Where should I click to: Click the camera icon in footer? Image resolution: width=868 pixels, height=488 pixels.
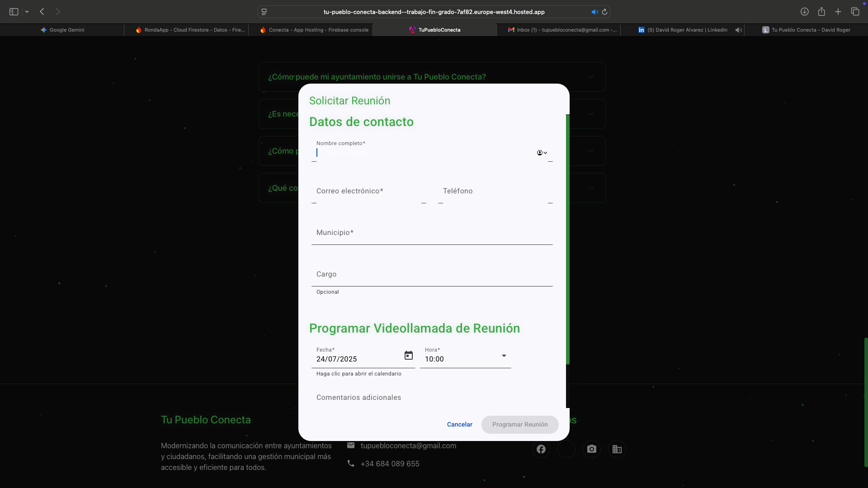[591, 449]
